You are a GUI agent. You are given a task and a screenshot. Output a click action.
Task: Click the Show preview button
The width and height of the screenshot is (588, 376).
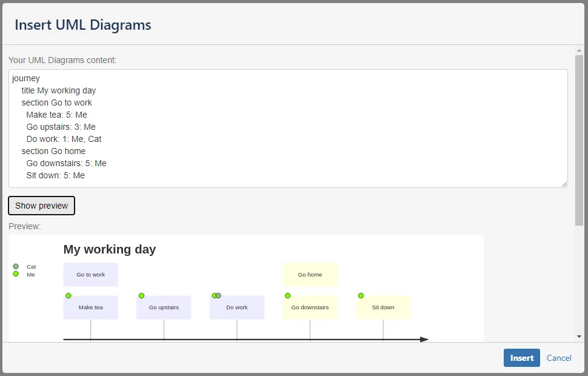click(41, 206)
